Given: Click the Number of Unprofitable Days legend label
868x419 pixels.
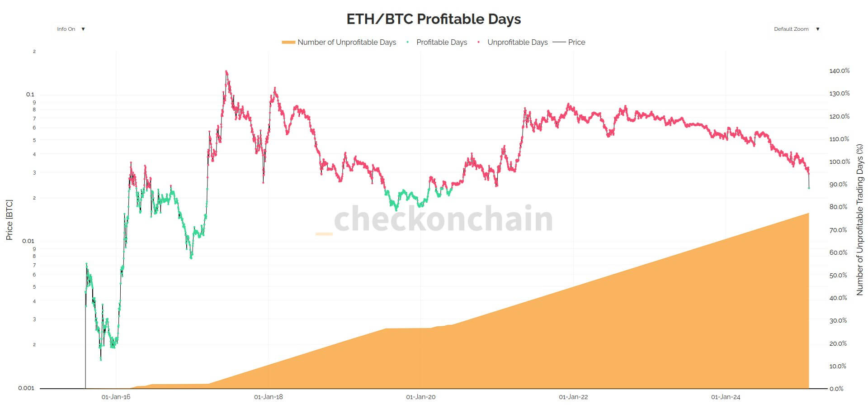Looking at the screenshot, I should (x=346, y=42).
